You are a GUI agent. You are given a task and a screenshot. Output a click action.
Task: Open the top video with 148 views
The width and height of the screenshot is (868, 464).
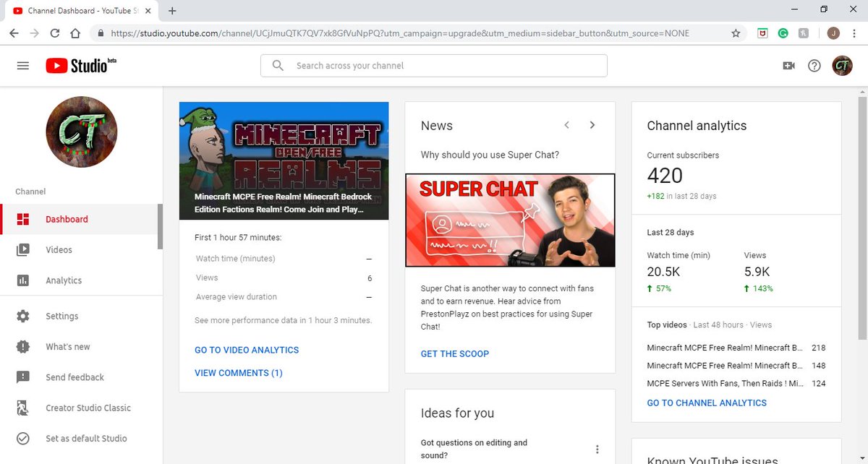[736, 366]
